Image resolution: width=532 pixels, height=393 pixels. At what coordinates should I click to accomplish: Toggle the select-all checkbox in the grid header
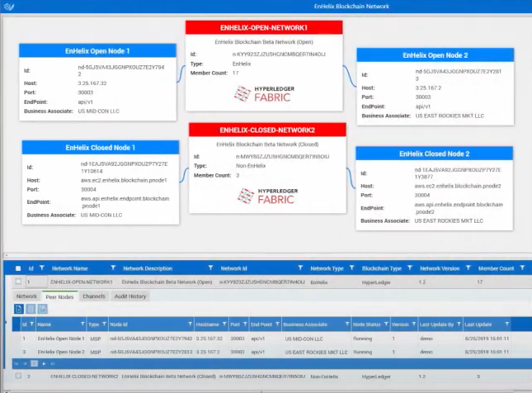click(x=18, y=268)
